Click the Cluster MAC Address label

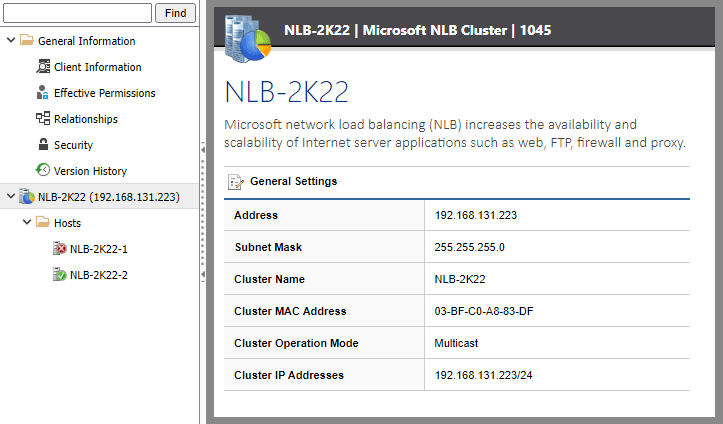coord(290,311)
